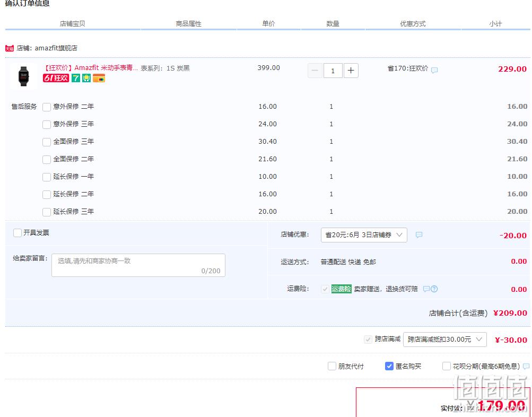Click comment icon after 花呗分期 option
The width and height of the screenshot is (532, 417).
526,366
